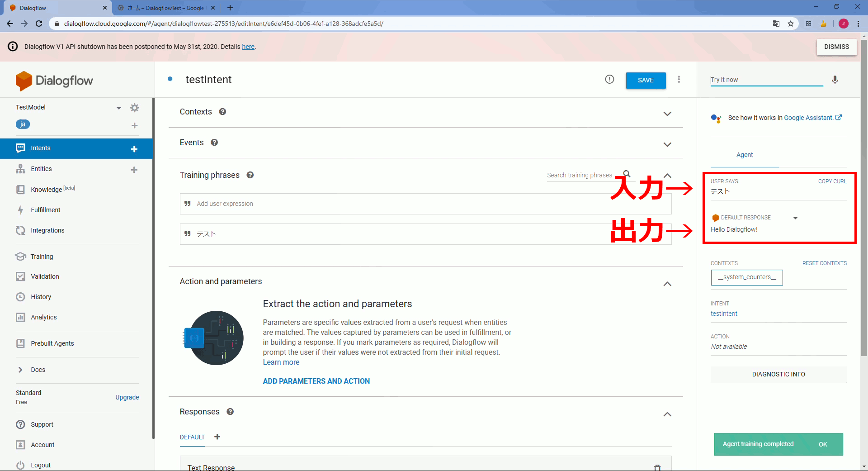
Task: Expand the Events section
Action: (x=668, y=144)
